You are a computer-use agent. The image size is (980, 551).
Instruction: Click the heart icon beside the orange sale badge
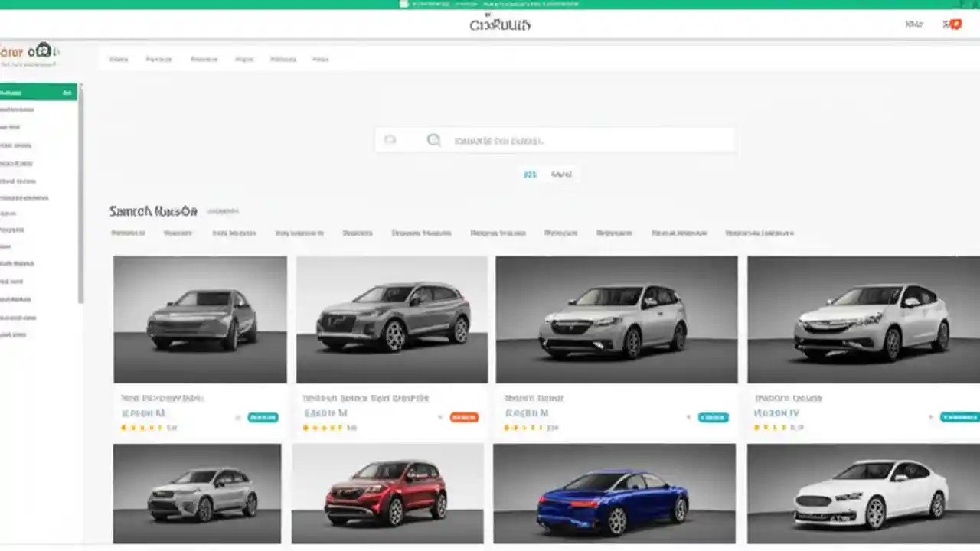[x=439, y=417]
